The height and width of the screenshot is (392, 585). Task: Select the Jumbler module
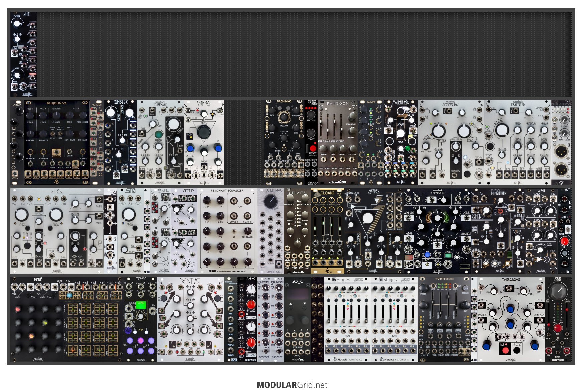pyautogui.click(x=121, y=142)
